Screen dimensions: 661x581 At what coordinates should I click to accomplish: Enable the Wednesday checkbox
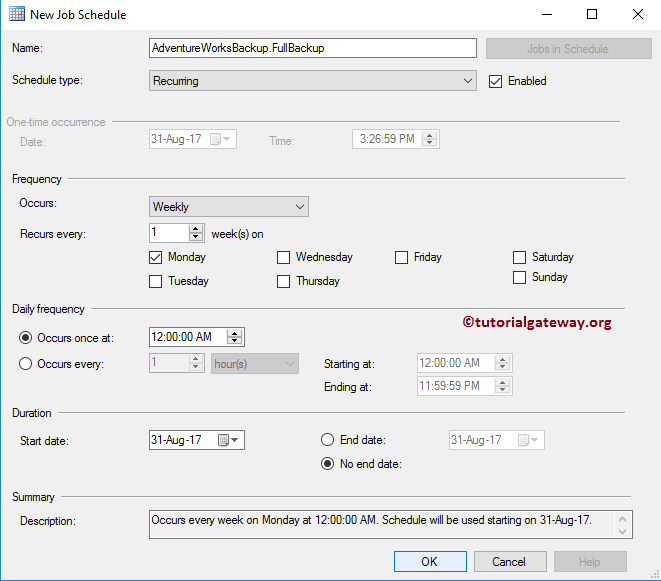click(284, 257)
